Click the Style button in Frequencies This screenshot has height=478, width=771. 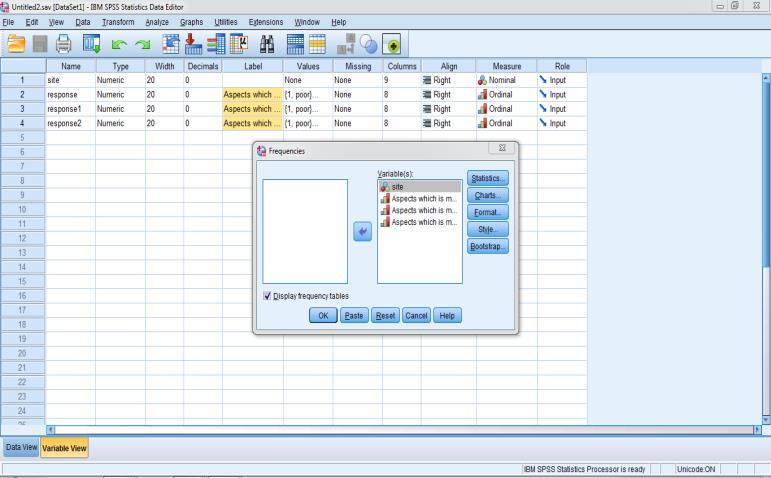(x=487, y=229)
